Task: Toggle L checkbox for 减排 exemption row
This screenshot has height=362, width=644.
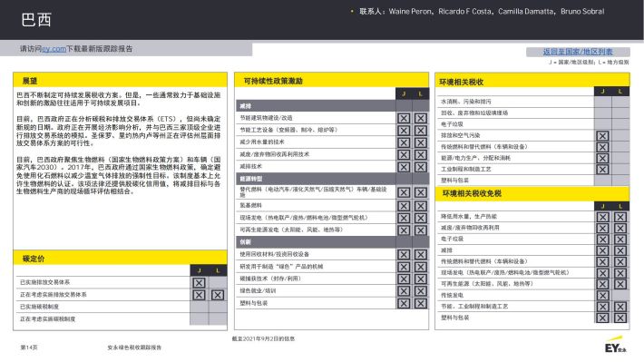Action: tap(620, 250)
